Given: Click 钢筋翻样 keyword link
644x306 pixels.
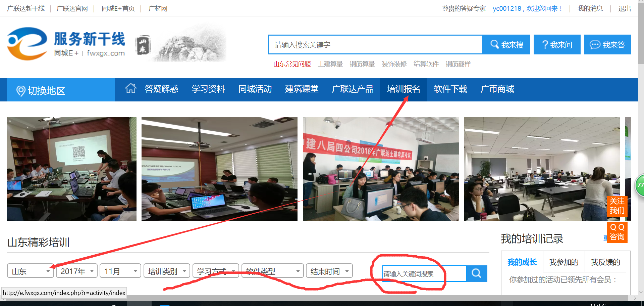Looking at the screenshot, I should pyautogui.click(x=458, y=64).
